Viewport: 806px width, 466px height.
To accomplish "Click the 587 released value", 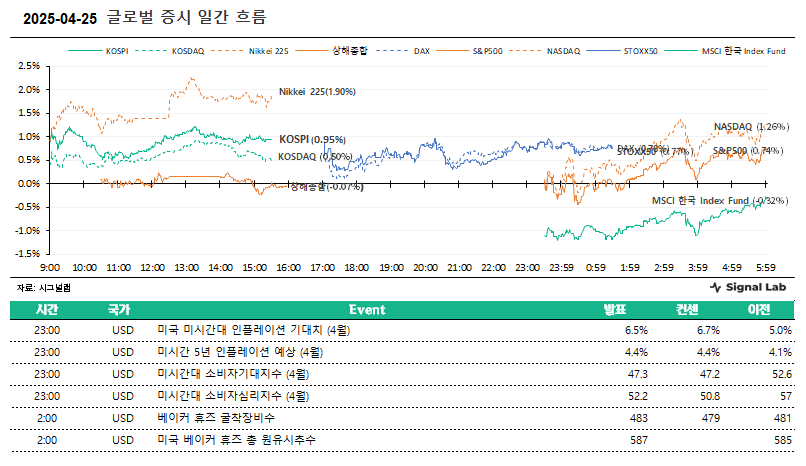I will click(639, 440).
